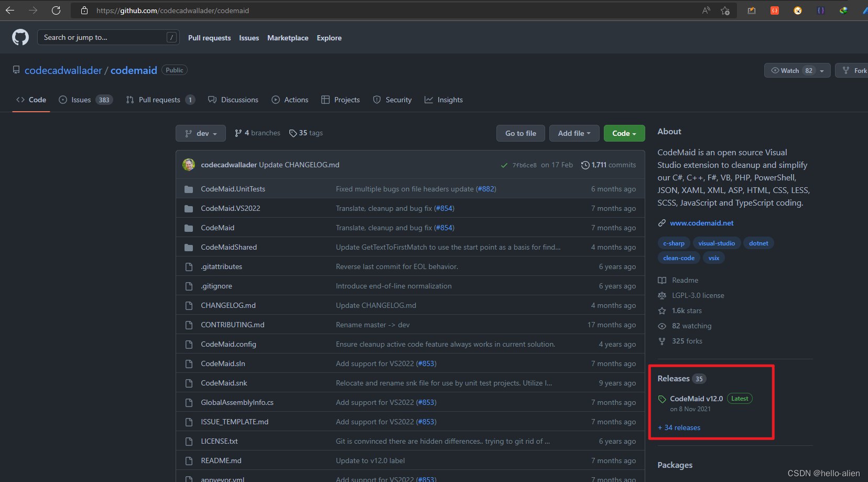868x482 pixels.
Task: Click the tag icon beside CodeMaid v12.0
Action: pos(662,399)
